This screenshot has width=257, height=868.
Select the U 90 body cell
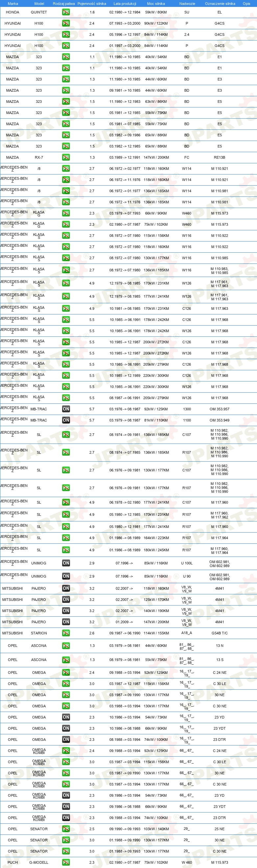click(x=187, y=576)
